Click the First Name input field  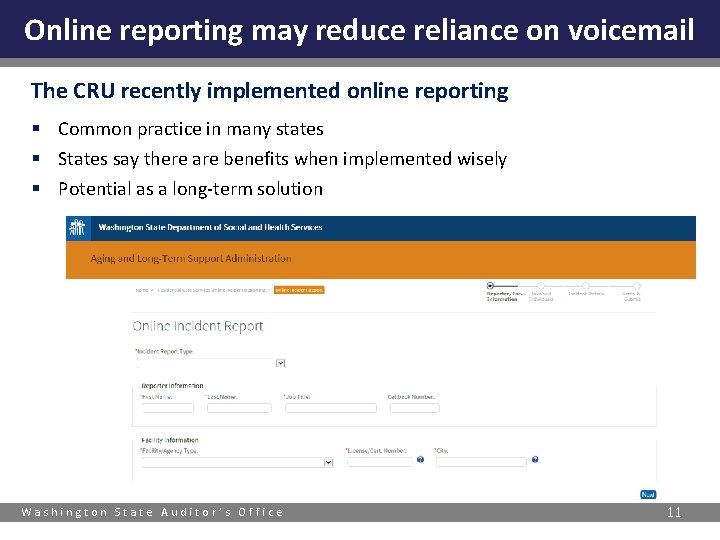point(168,408)
